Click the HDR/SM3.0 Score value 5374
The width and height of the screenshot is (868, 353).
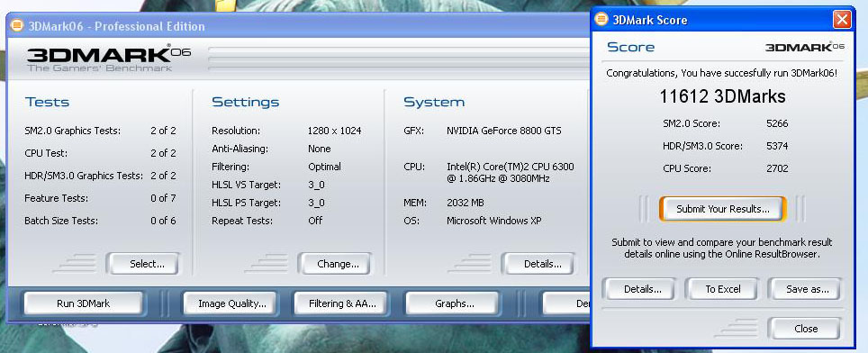(x=777, y=146)
